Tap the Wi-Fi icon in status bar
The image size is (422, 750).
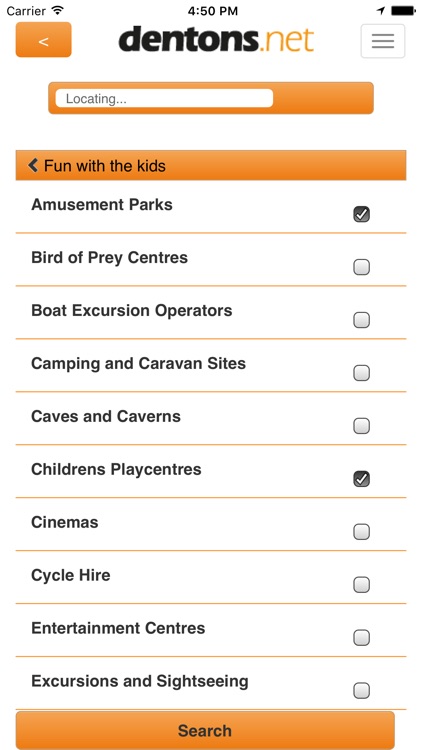58,10
